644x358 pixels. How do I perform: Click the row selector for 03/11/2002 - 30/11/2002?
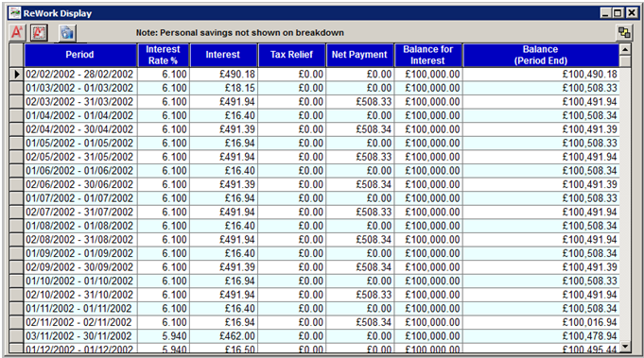[x=16, y=336]
